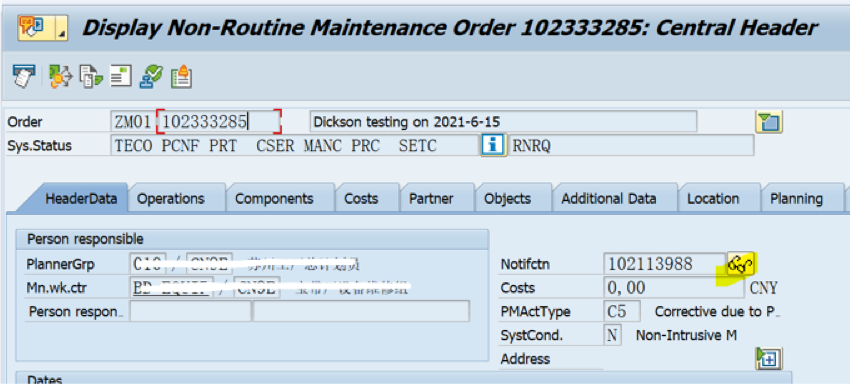Screen dimensions: 850x389
Task: Click the PMActType field showing C5
Action: 622,312
